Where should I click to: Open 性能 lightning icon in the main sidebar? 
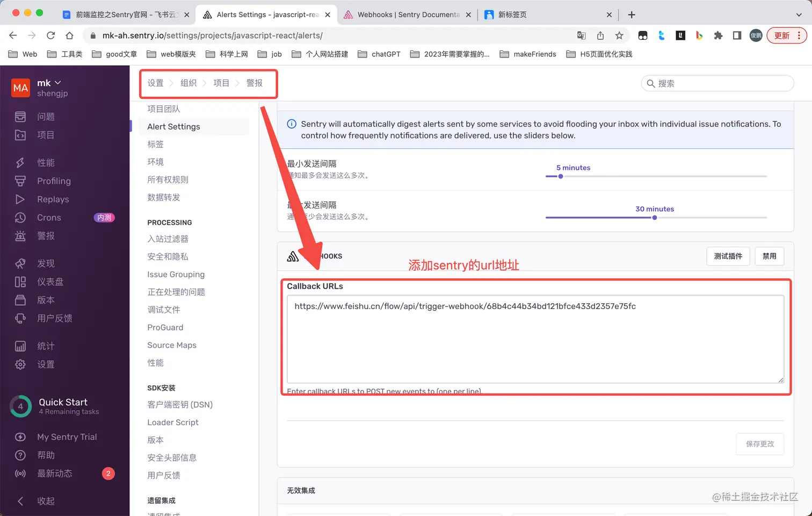point(20,162)
